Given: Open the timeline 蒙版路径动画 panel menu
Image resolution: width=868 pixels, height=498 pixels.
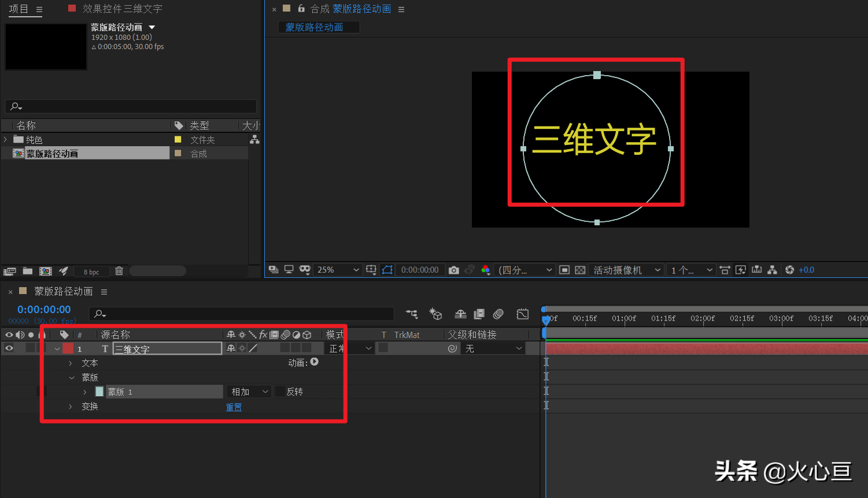Looking at the screenshot, I should (104, 292).
